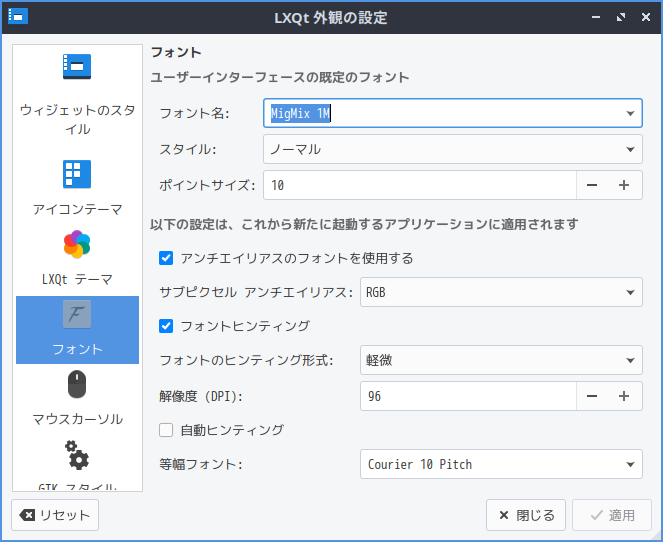The image size is (663, 542).
Task: Open the アイコンテーマ section icon
Action: (77, 174)
